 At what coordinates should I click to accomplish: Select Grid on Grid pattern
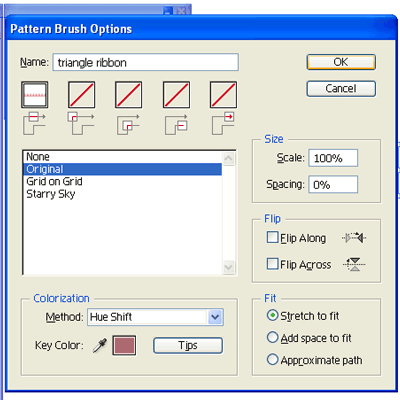click(122, 181)
